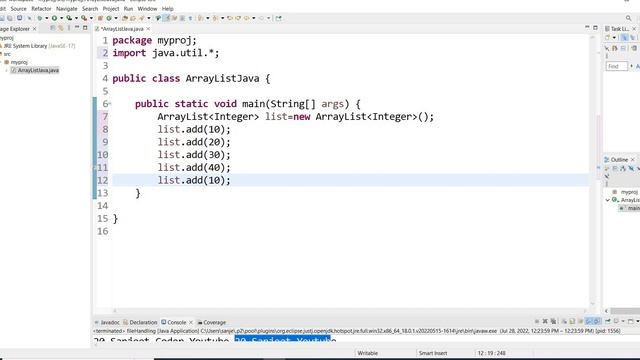Clear the Console output icon
Image resolution: width=640 pixels, height=360 pixels.
564,322
